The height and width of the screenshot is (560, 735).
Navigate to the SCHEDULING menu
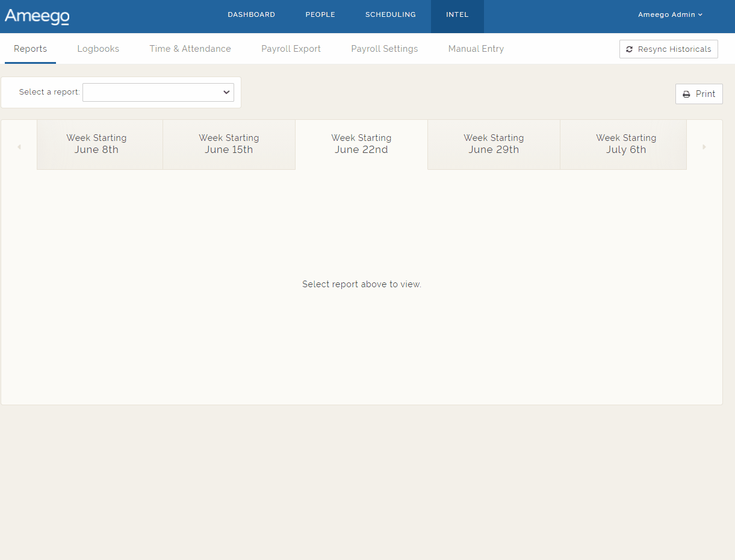390,14
